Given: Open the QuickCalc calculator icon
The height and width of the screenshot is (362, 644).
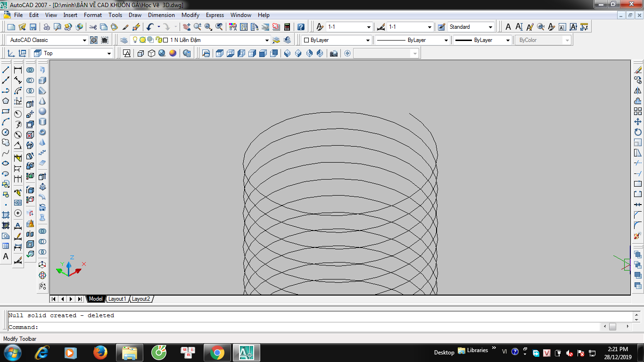Looking at the screenshot, I should 287,27.
